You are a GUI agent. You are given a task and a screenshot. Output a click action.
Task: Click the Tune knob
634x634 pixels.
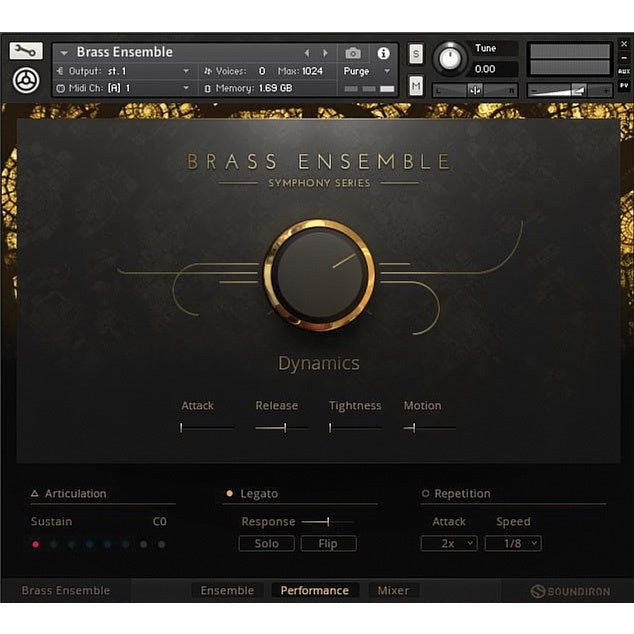pos(450,58)
